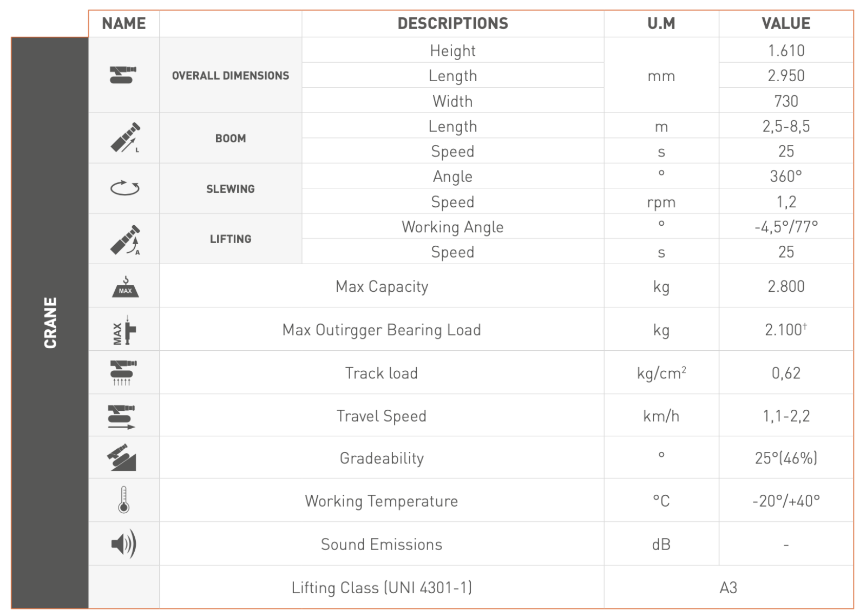Click the max capacity weight icon
This screenshot has width=866, height=616.
(125, 287)
